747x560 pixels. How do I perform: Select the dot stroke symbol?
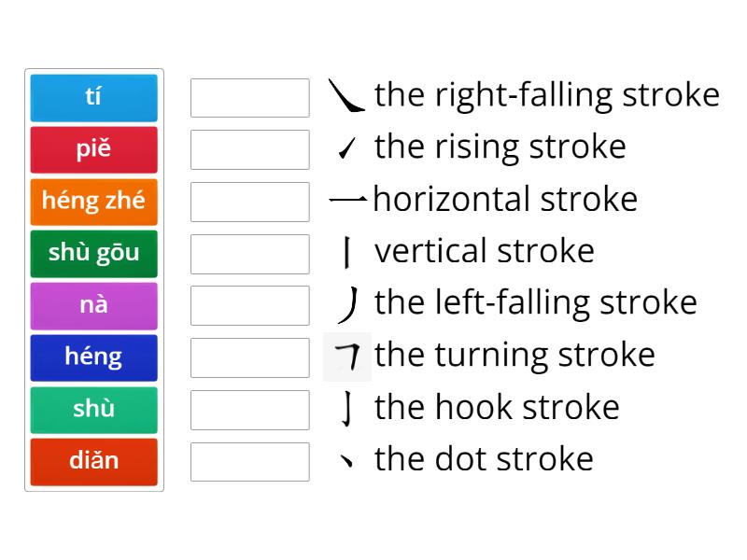point(346,458)
